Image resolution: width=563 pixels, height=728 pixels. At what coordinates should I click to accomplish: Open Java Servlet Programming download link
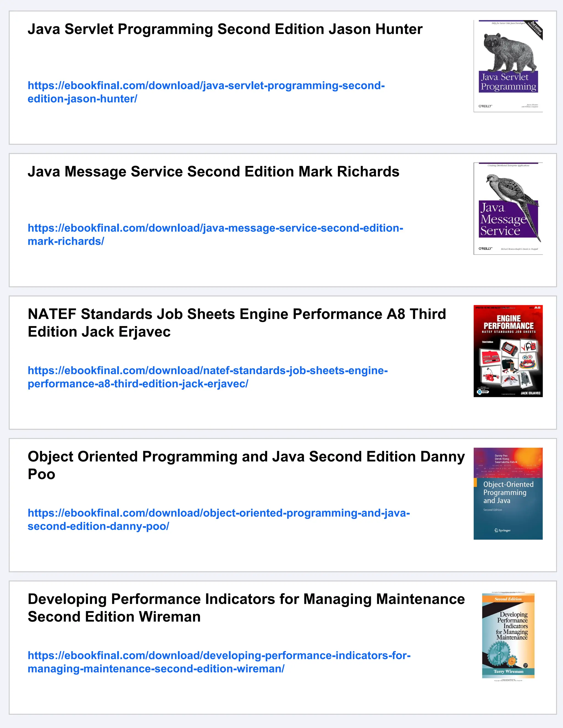[x=206, y=86]
